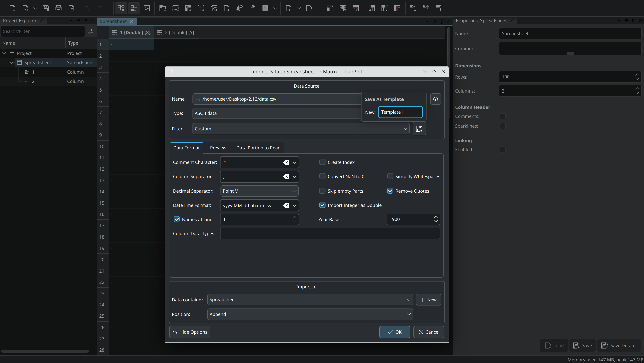The width and height of the screenshot is (644, 363).
Task: Open the Decimal Separator dropdown
Action: pos(294,191)
